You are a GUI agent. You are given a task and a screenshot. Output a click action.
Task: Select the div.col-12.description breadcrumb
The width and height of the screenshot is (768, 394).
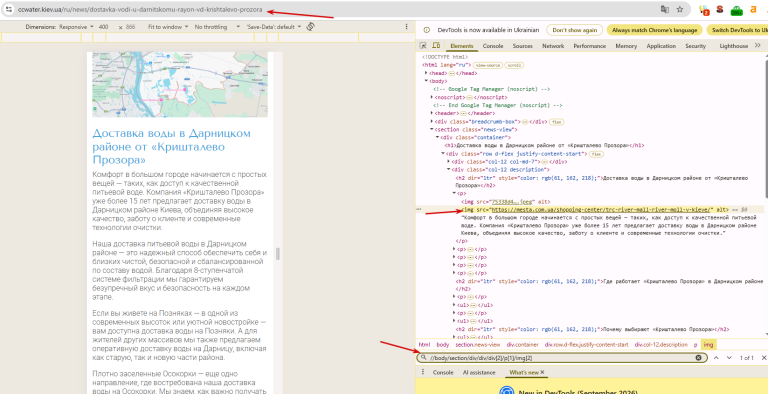(661, 345)
